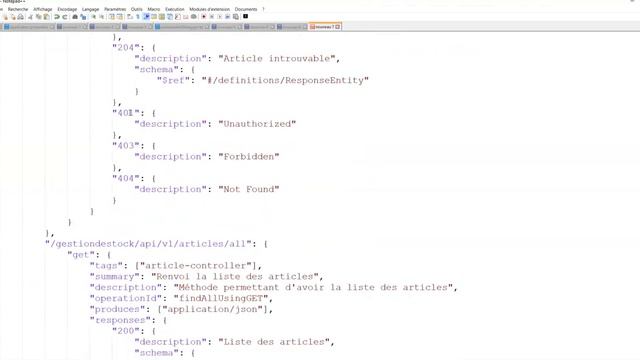Viewport: 640px width, 360px height.
Task: Toggle the file monitoring eye icon
Action: [194, 17]
